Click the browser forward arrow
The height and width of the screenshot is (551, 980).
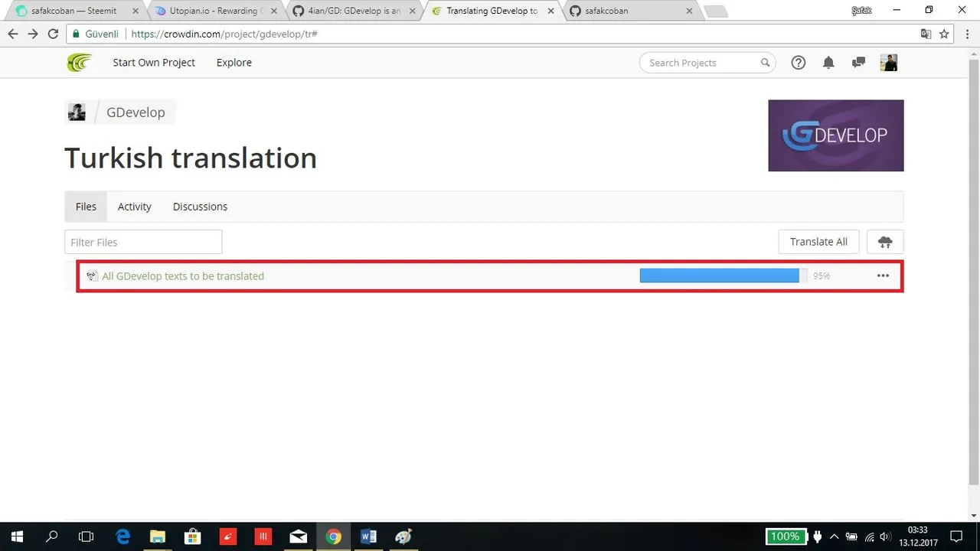(33, 34)
